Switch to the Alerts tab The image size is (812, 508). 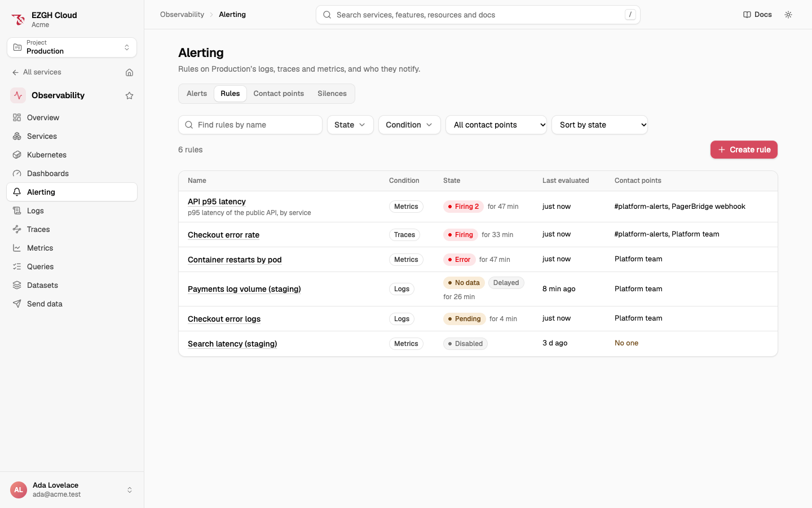pyautogui.click(x=197, y=94)
